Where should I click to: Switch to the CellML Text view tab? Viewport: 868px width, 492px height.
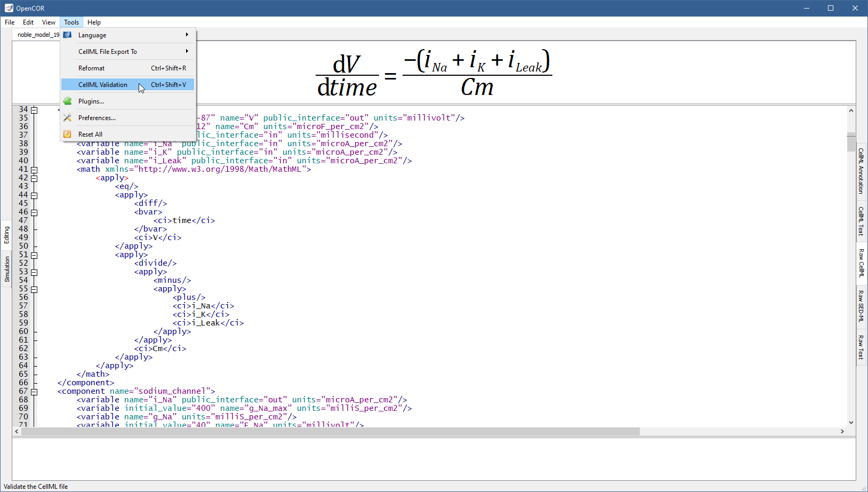coord(861,221)
